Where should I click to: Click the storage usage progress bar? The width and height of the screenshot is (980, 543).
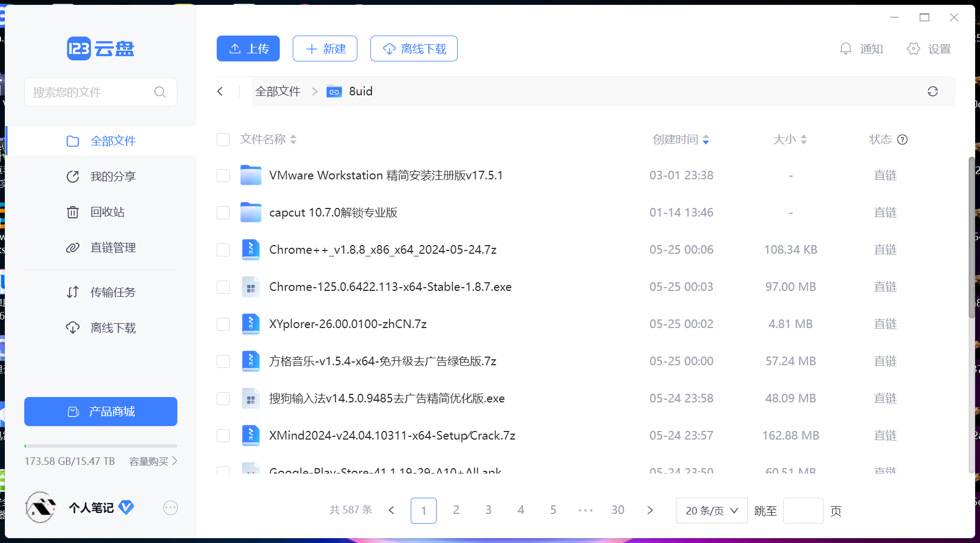[101, 446]
